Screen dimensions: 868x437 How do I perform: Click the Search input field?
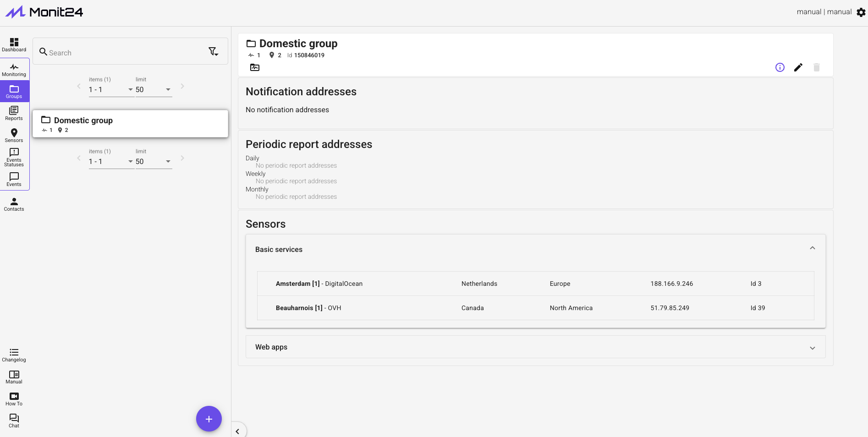click(124, 53)
